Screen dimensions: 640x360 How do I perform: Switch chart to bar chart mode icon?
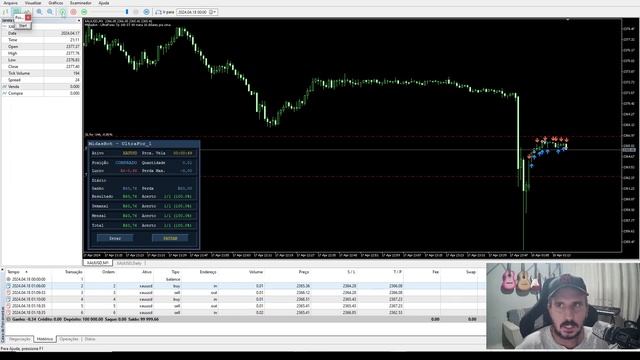[6, 12]
